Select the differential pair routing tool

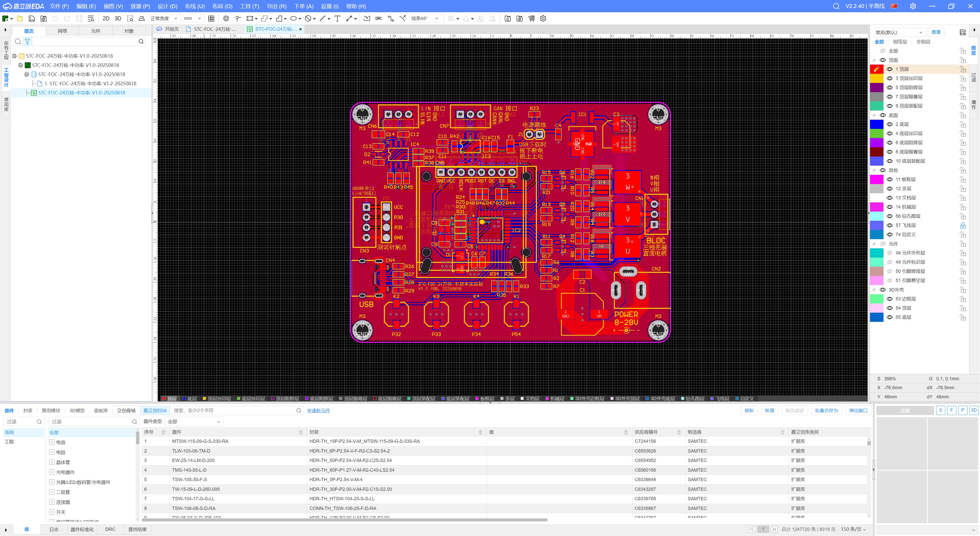[402, 18]
